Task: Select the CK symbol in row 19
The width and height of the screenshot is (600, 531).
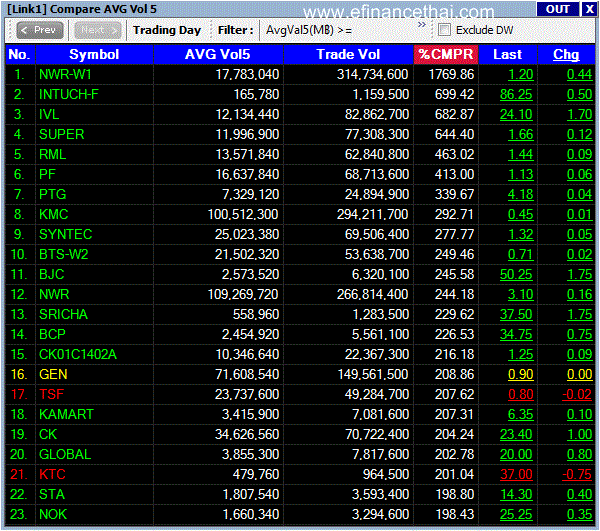Action: tap(48, 434)
